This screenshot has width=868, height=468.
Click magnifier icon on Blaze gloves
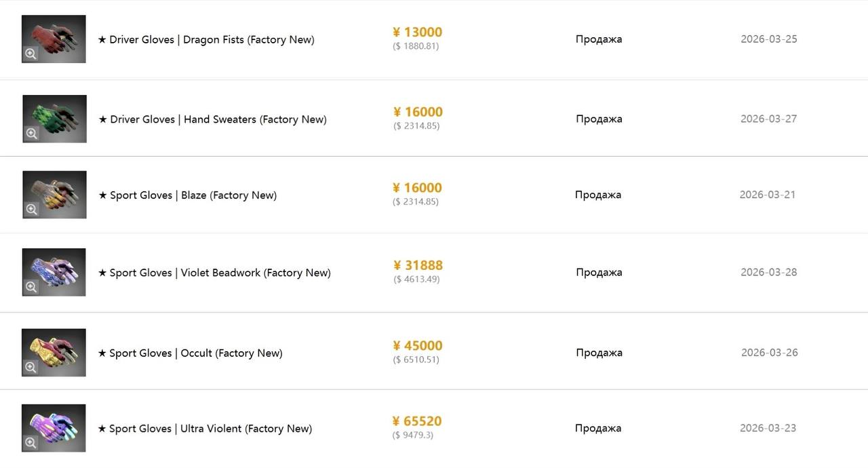[31, 210]
